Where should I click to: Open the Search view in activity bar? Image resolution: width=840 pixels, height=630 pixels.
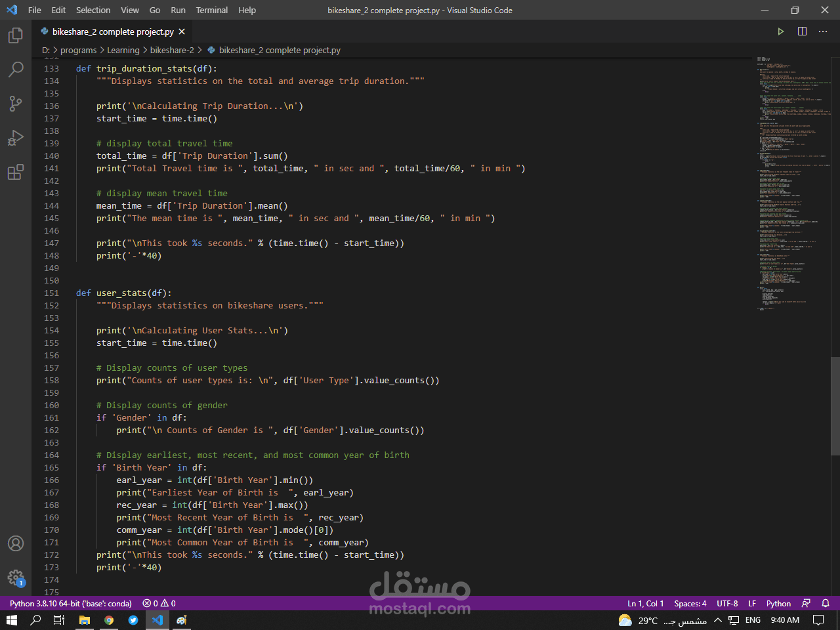coord(16,69)
